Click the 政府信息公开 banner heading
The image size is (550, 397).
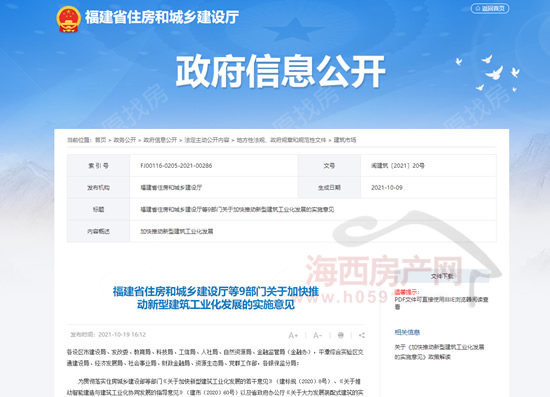click(281, 71)
